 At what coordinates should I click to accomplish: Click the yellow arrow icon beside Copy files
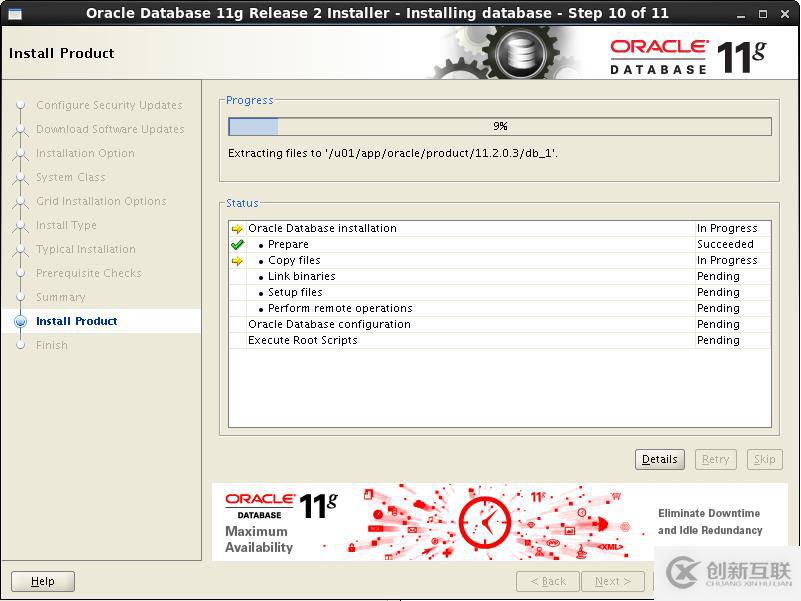tap(237, 261)
